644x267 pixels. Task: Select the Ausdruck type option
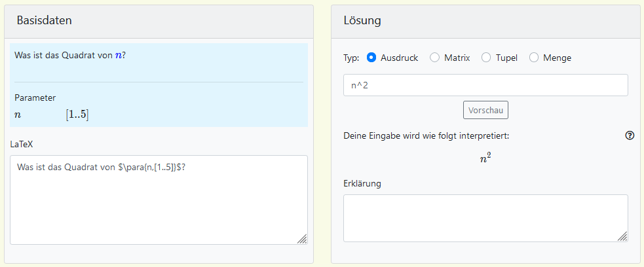click(371, 58)
